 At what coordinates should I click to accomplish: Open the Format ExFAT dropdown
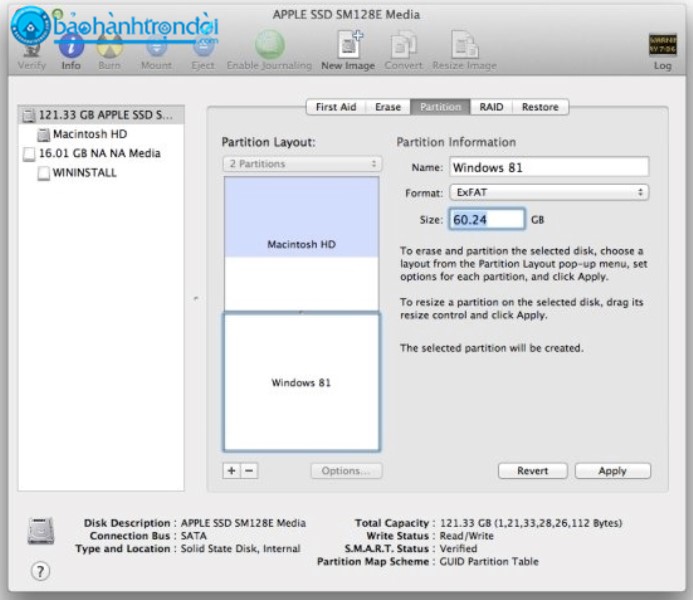click(549, 193)
